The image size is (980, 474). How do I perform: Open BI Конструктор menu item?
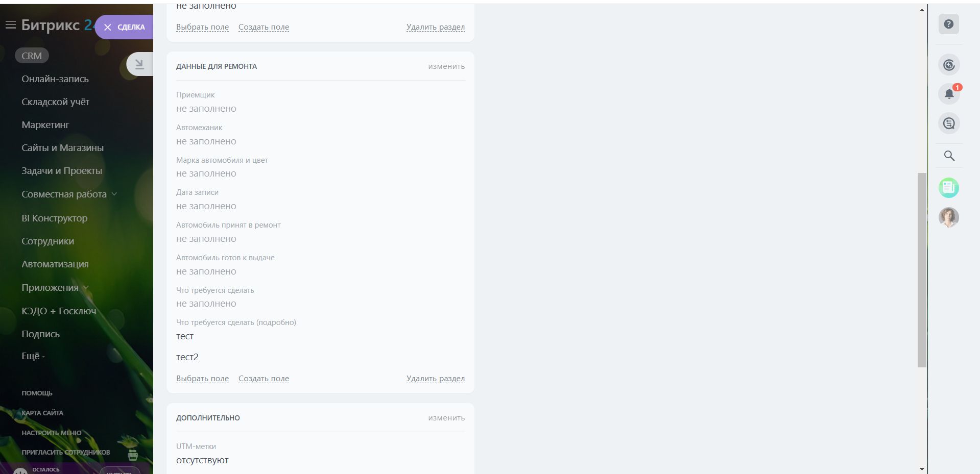[54, 218]
